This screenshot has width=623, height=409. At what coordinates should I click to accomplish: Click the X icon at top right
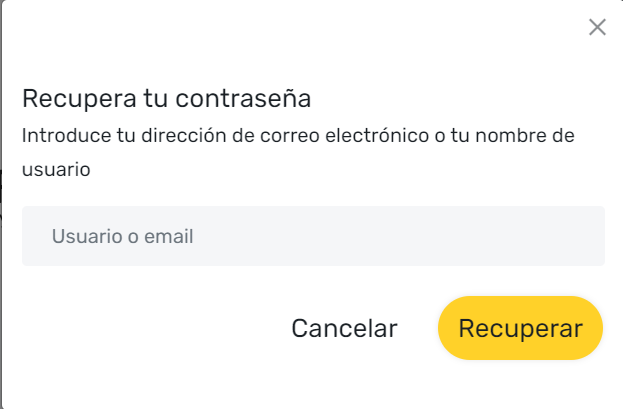tap(597, 27)
